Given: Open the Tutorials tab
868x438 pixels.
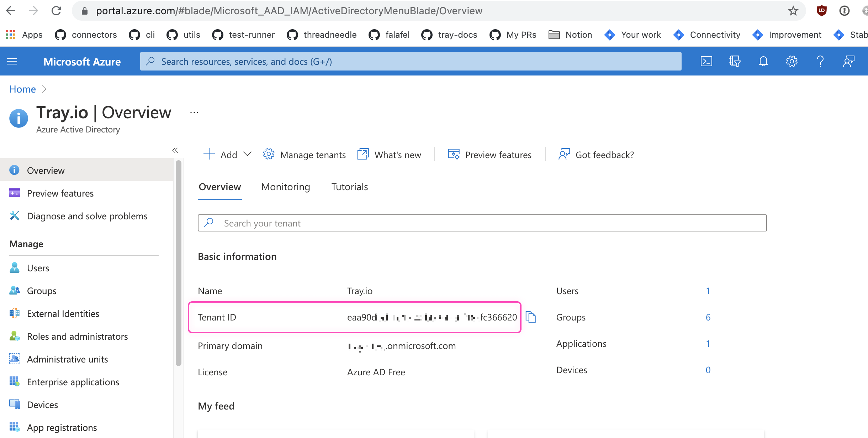Looking at the screenshot, I should click(x=349, y=187).
